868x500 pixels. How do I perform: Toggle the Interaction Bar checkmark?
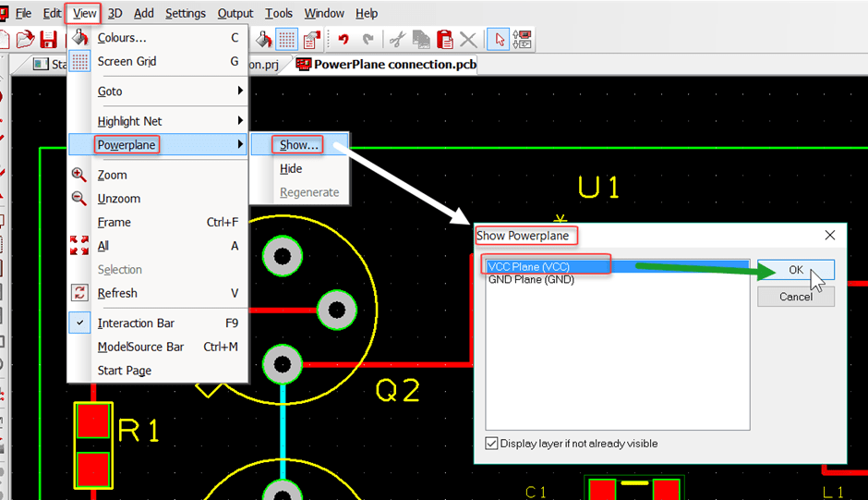click(79, 323)
